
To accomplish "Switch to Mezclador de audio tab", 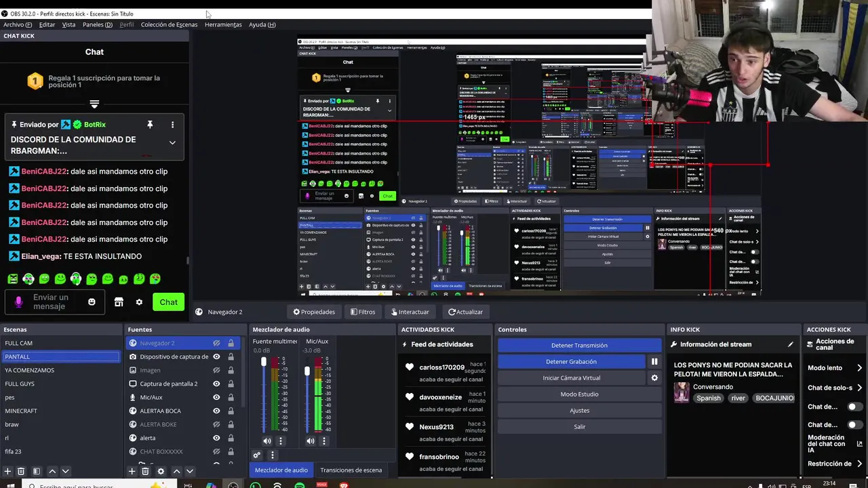I will pyautogui.click(x=281, y=470).
